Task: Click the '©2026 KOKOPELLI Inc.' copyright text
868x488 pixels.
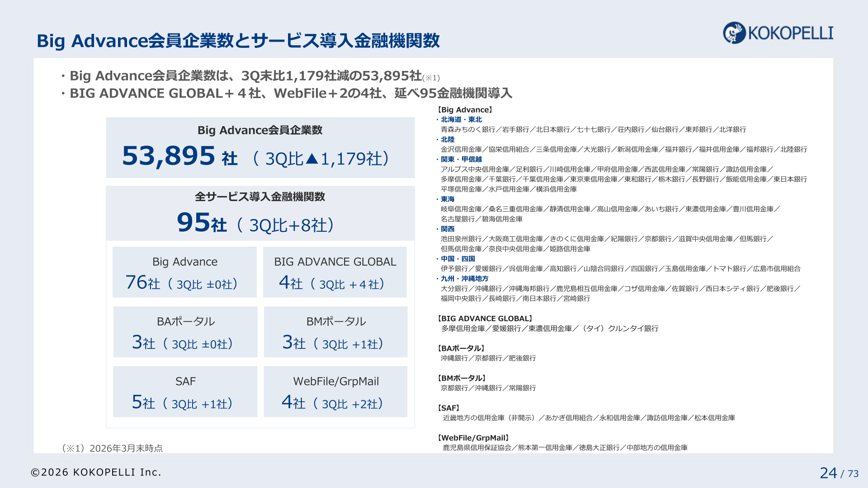Action: pyautogui.click(x=96, y=472)
